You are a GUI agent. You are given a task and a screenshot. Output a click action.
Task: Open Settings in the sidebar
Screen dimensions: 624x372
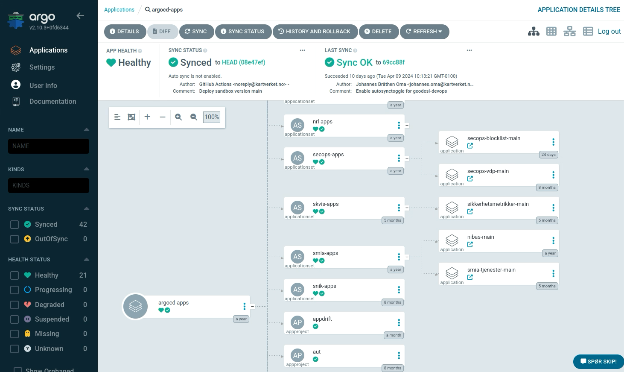pyautogui.click(x=42, y=67)
